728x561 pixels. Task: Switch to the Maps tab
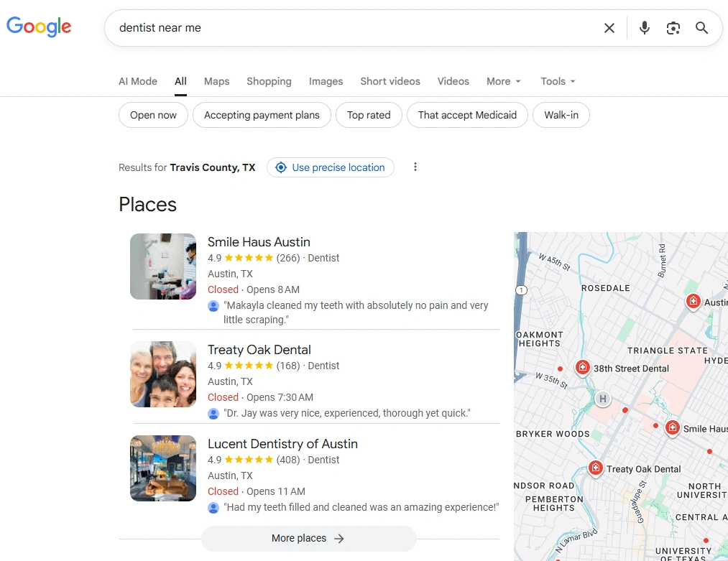click(216, 81)
